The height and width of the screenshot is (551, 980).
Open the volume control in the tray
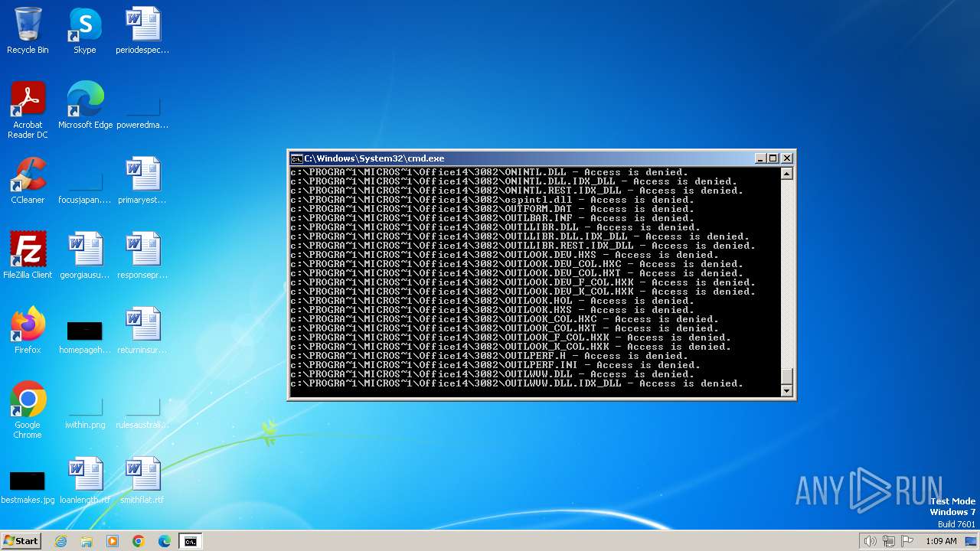coord(871,541)
